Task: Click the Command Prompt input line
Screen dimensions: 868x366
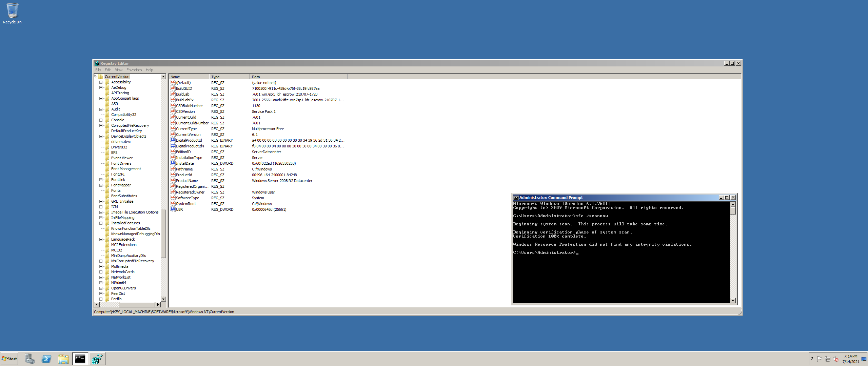Action: (x=545, y=252)
